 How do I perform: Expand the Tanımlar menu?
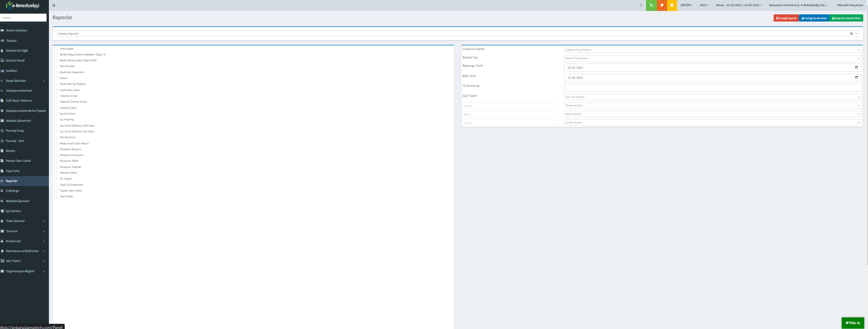click(24, 231)
